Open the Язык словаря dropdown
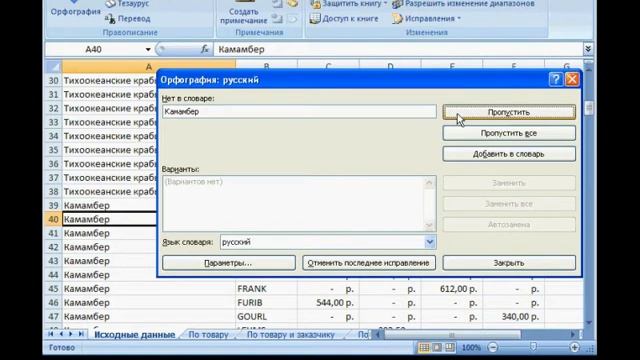This screenshot has height=360, width=640. (x=429, y=242)
